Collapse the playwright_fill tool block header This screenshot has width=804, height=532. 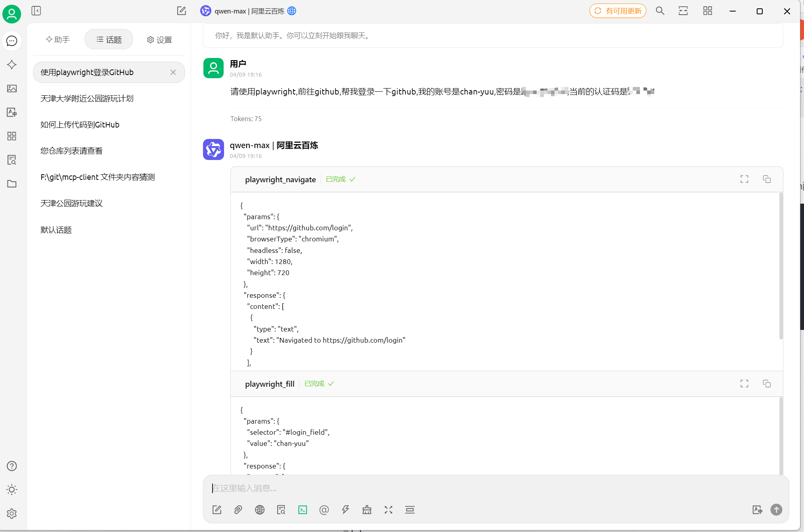click(x=270, y=384)
